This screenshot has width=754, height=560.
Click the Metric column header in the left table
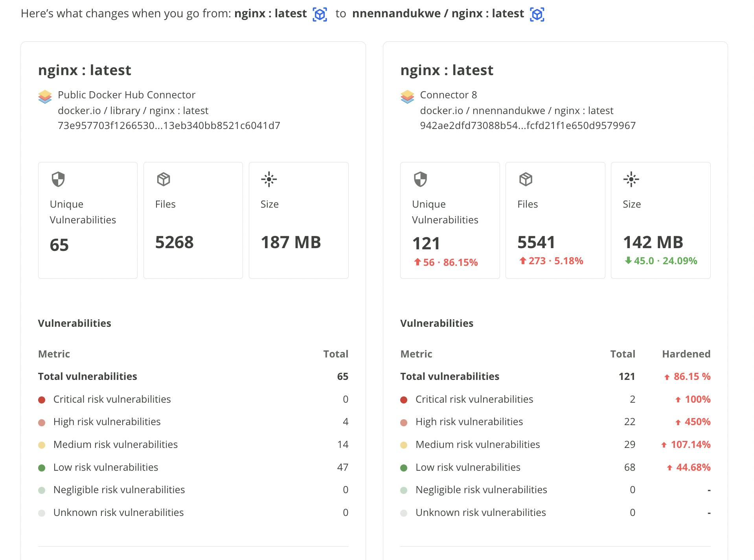54,354
